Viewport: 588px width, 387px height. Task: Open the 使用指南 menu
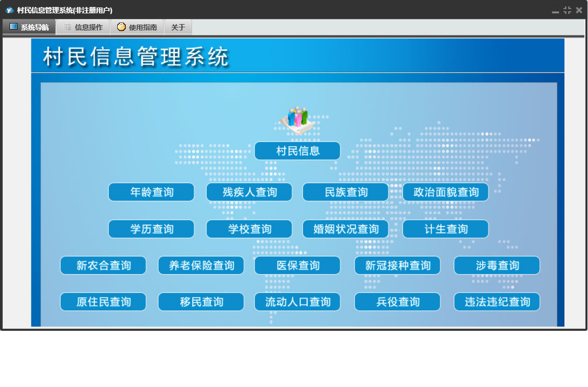pyautogui.click(x=137, y=27)
